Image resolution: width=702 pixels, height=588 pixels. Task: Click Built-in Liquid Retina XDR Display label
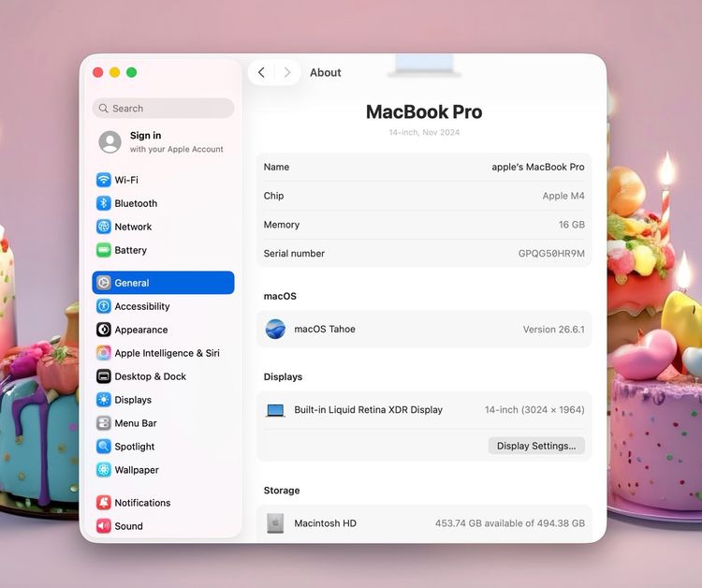[368, 410]
